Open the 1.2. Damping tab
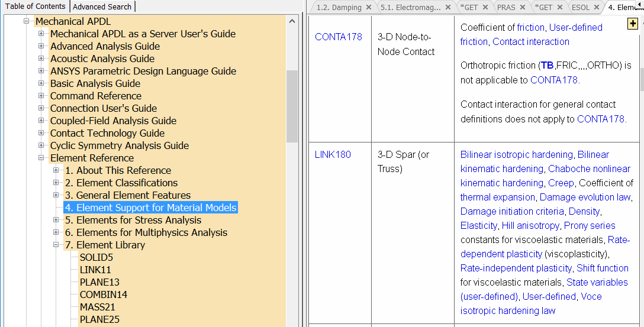The image size is (644, 327). [x=339, y=7]
